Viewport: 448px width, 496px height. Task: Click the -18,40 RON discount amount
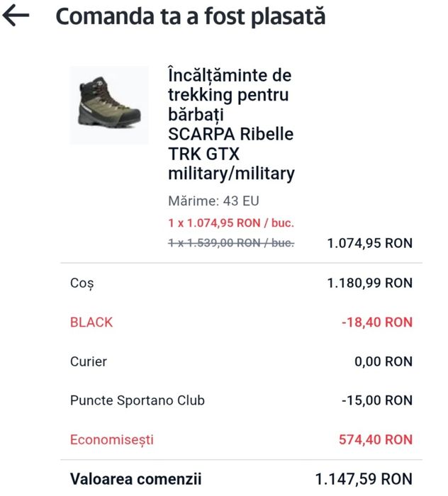(x=376, y=322)
